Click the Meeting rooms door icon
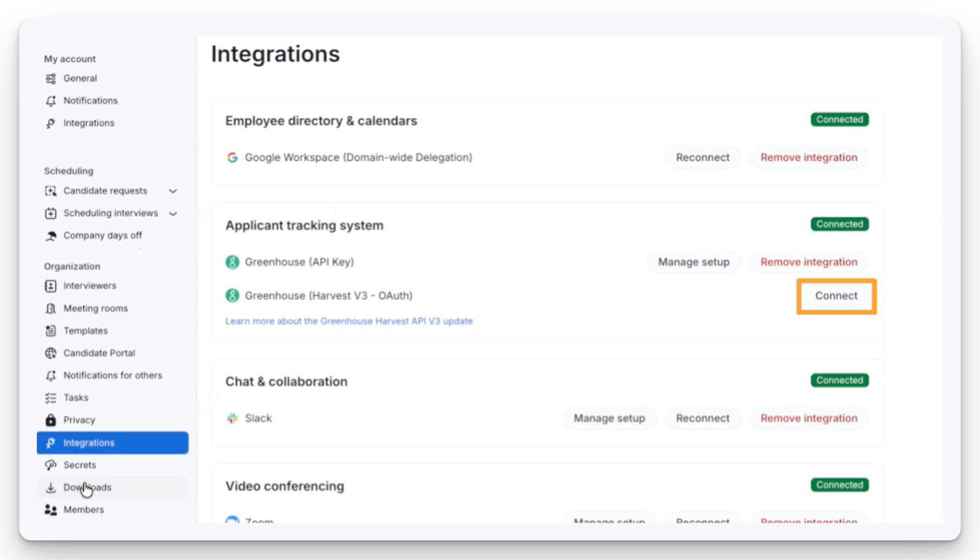Image resolution: width=980 pixels, height=560 pixels. 51,308
